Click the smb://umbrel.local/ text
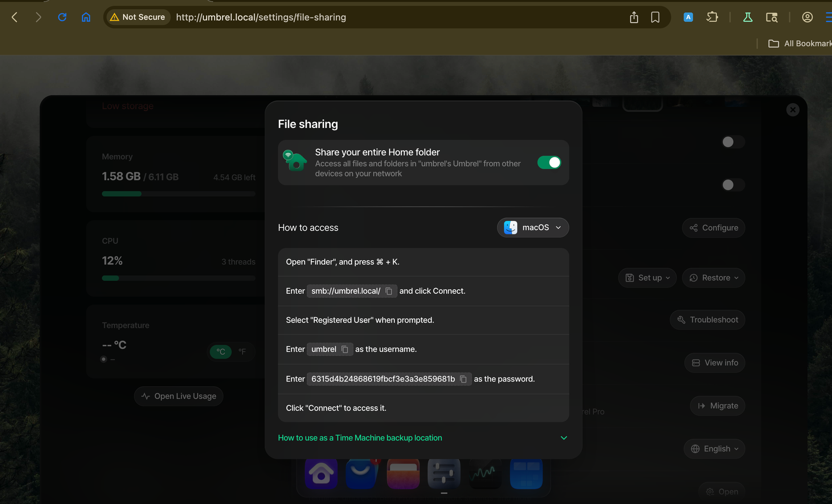 pos(346,291)
